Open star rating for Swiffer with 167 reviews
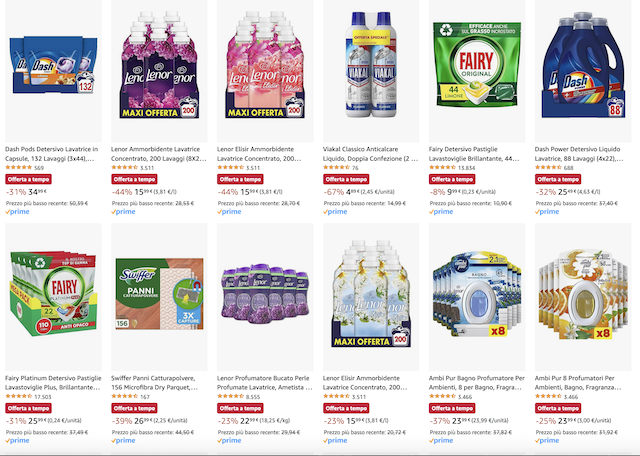The image size is (640, 456). (124, 396)
